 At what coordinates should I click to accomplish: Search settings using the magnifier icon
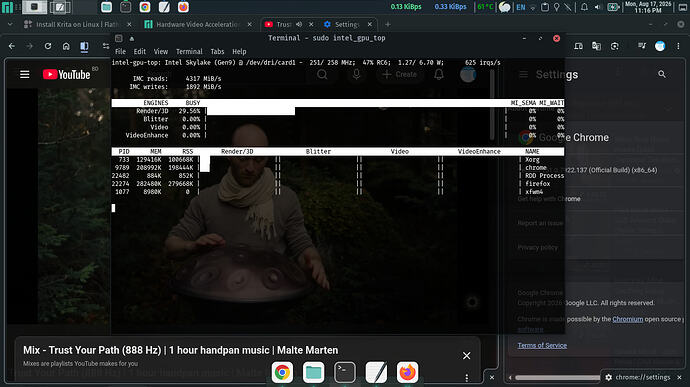coord(662,74)
